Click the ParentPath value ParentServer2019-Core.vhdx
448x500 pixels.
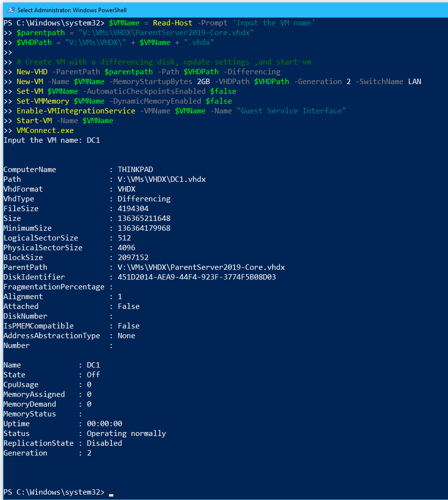[x=201, y=267]
